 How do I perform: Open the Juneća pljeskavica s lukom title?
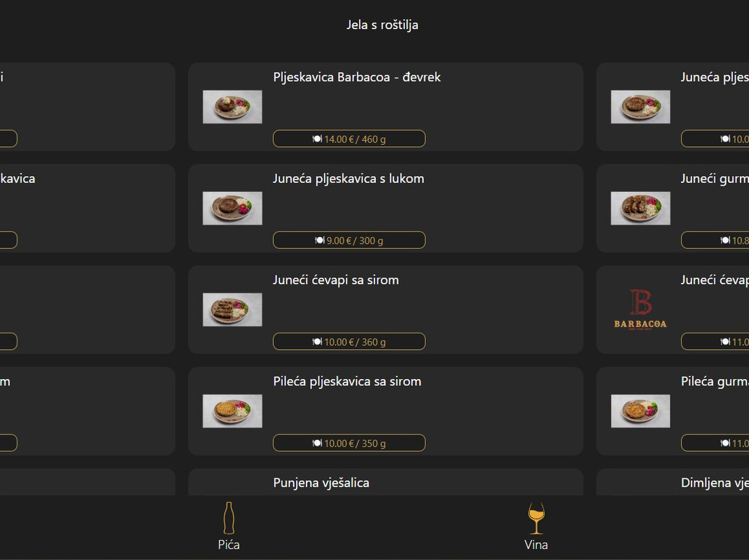pos(348,178)
